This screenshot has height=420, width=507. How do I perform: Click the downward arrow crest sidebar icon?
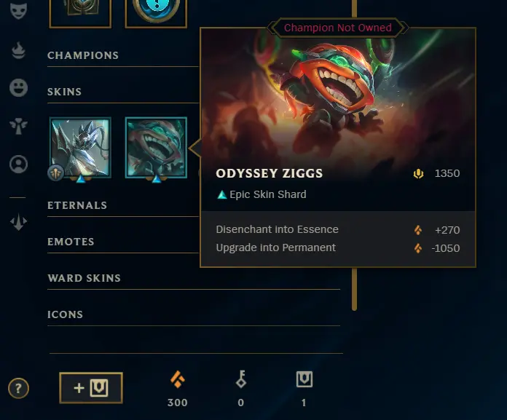click(18, 222)
